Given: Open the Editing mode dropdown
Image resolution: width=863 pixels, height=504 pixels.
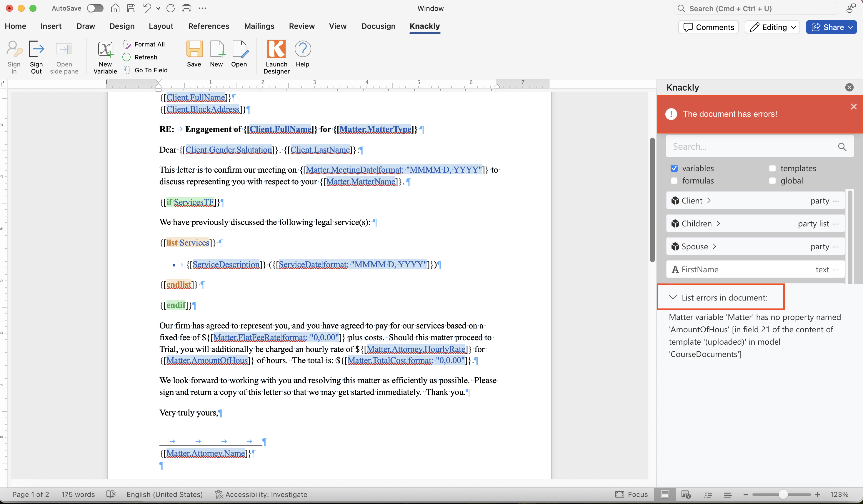Looking at the screenshot, I should coord(794,27).
